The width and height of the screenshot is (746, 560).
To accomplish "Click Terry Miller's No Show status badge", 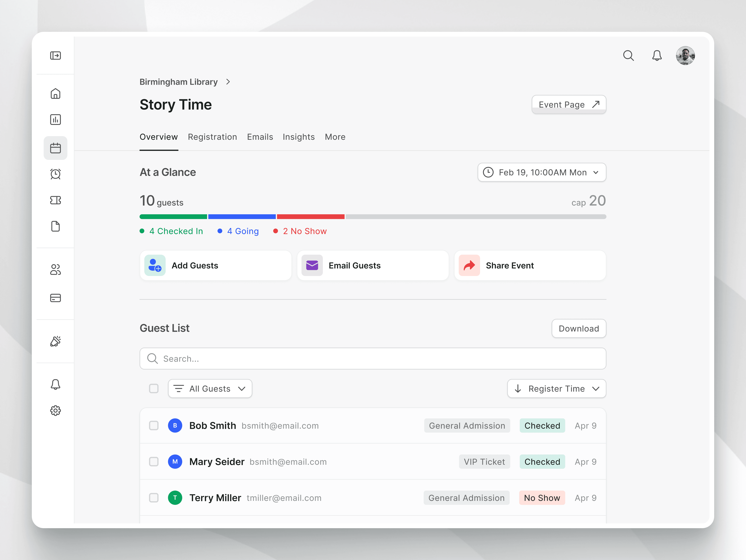I will click(x=542, y=498).
